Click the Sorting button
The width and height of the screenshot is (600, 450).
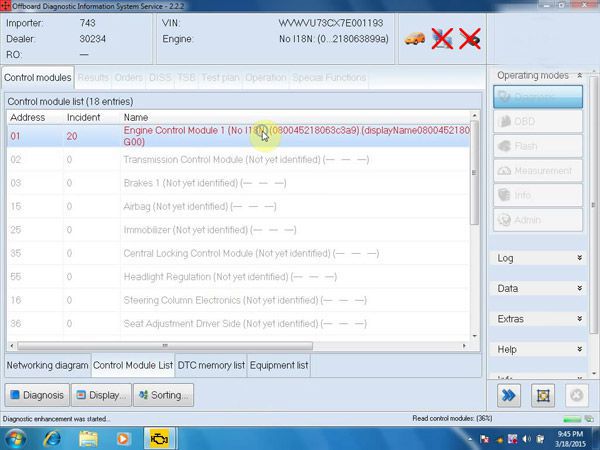tap(163, 395)
